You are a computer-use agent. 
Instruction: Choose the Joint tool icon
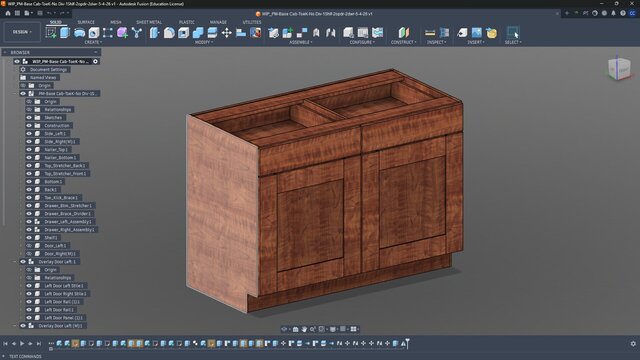(x=316, y=33)
